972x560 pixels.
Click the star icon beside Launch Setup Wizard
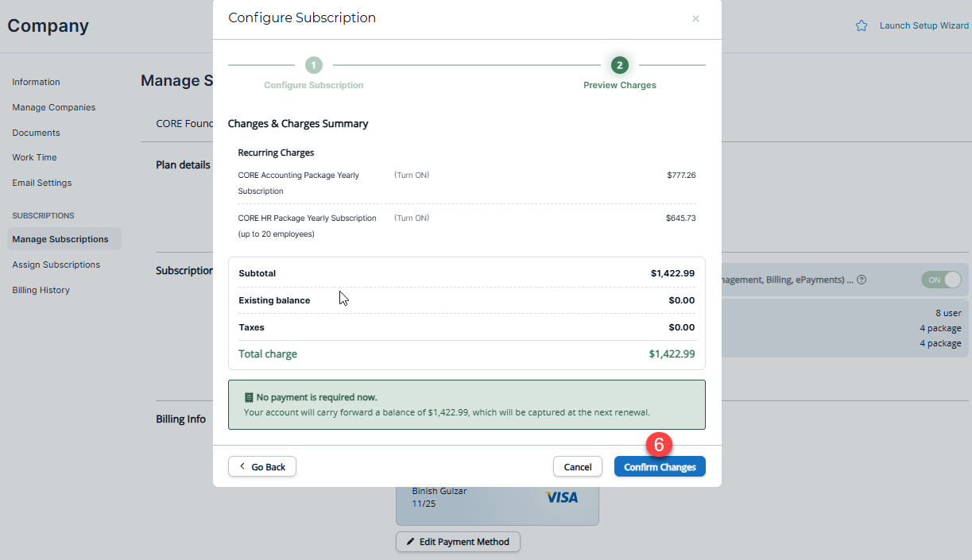pos(861,25)
